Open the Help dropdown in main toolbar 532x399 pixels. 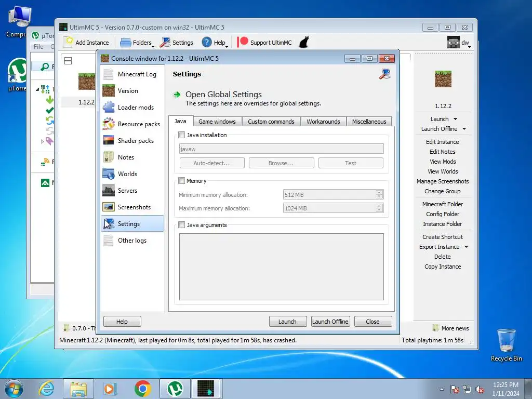[x=215, y=43]
